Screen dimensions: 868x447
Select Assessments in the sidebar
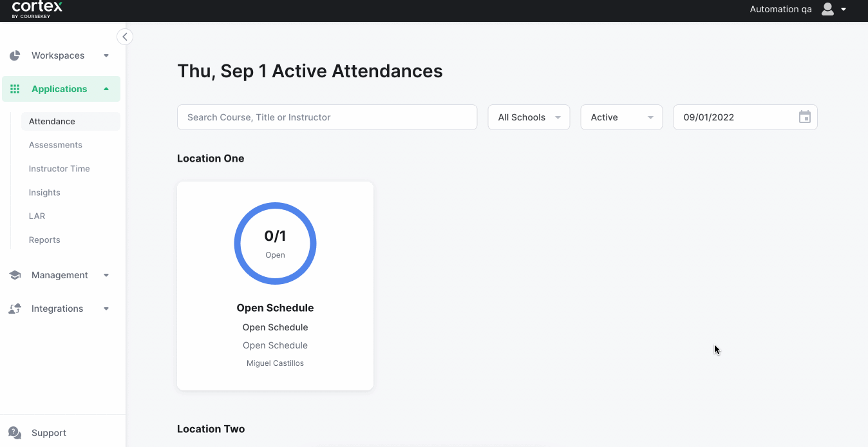click(x=55, y=145)
